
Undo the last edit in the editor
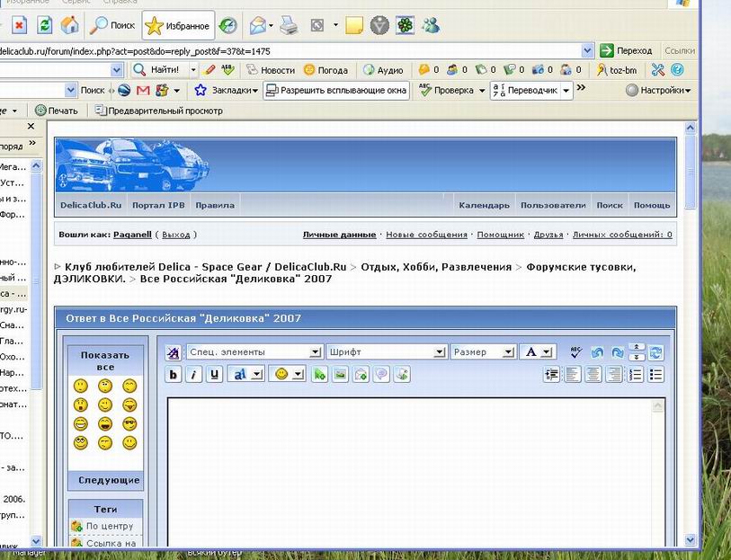coord(597,352)
